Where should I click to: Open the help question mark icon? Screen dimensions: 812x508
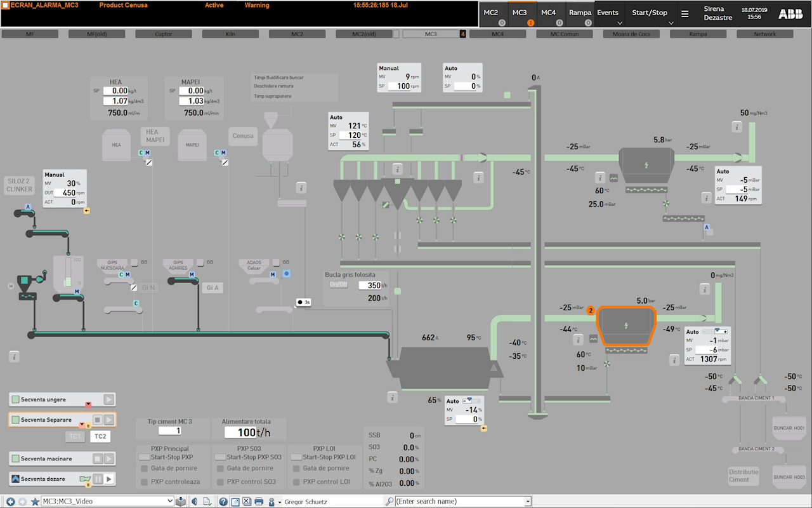tap(223, 502)
